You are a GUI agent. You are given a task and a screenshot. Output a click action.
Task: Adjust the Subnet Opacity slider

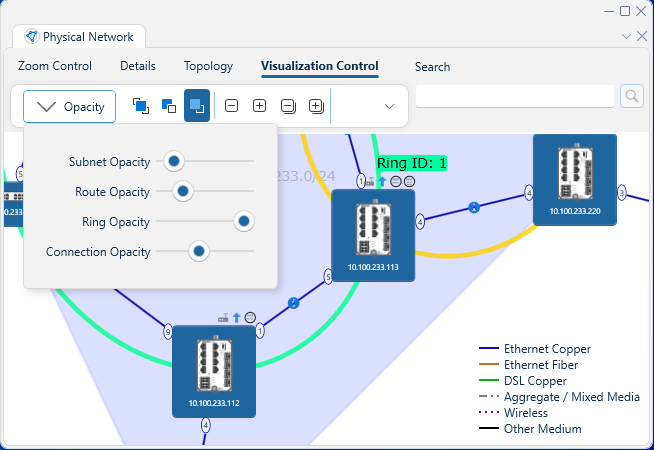coord(174,161)
